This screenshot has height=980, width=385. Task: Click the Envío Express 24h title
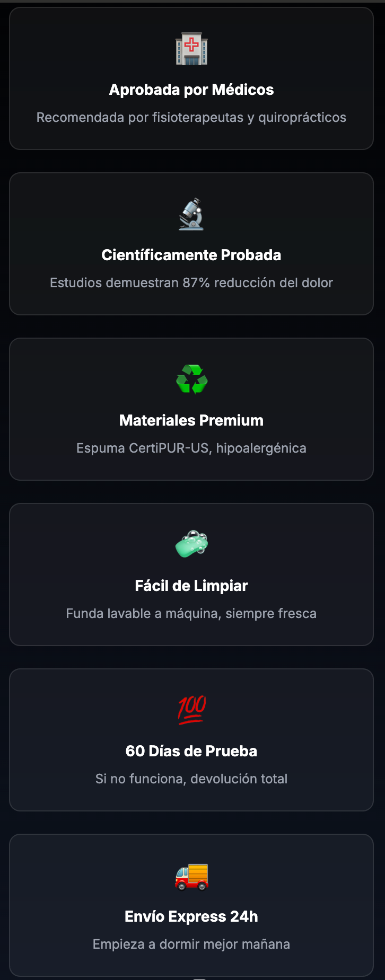pos(191,916)
